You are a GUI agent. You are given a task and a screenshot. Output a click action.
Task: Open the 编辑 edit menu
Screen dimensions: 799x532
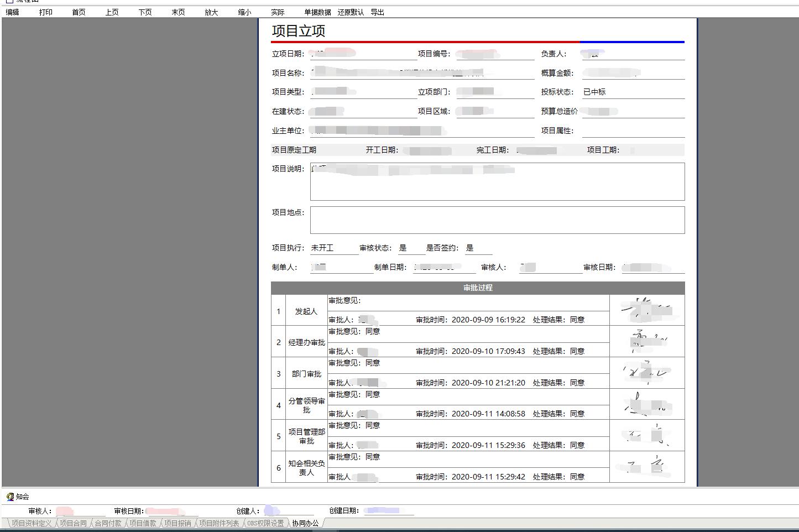[13, 12]
